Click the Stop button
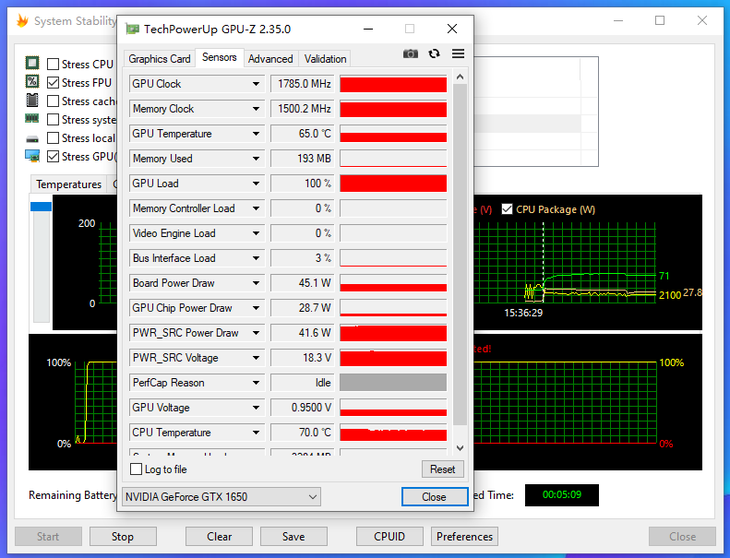Screen dimensions: 730x558 [x=122, y=537]
